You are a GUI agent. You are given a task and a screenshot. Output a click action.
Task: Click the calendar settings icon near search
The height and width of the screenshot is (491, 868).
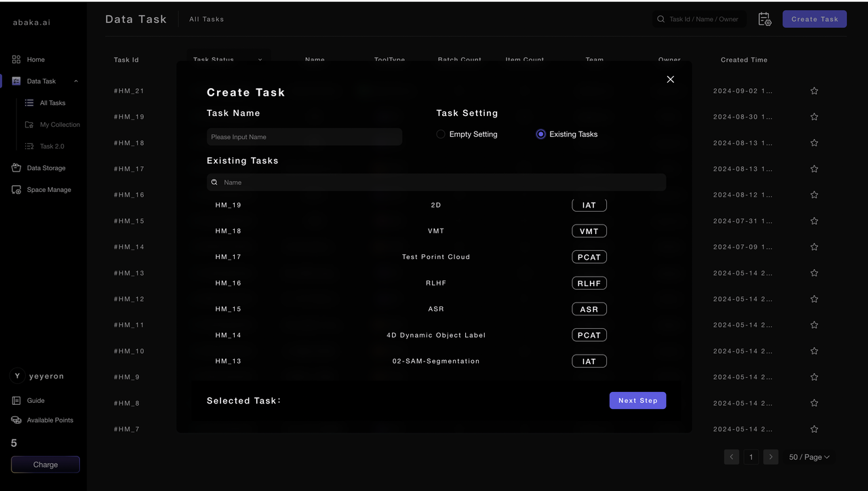764,20
